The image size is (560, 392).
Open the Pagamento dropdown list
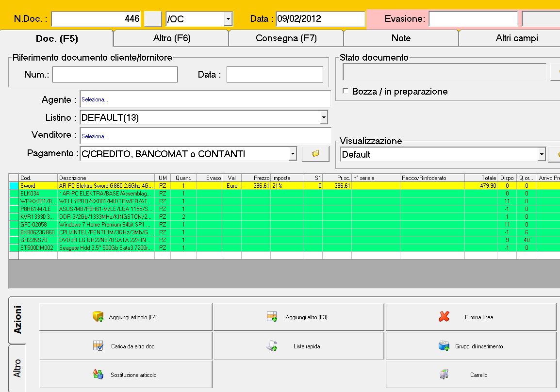click(292, 154)
